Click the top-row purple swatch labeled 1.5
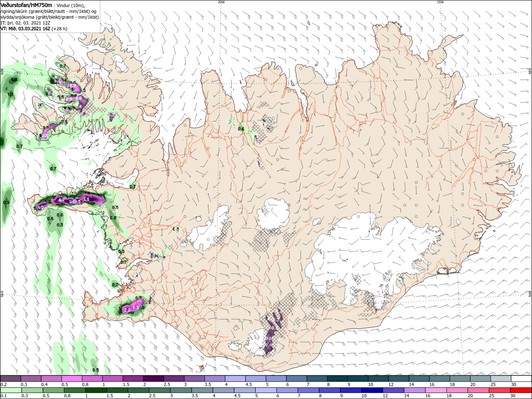The image size is (532, 399). pyautogui.click(x=133, y=379)
